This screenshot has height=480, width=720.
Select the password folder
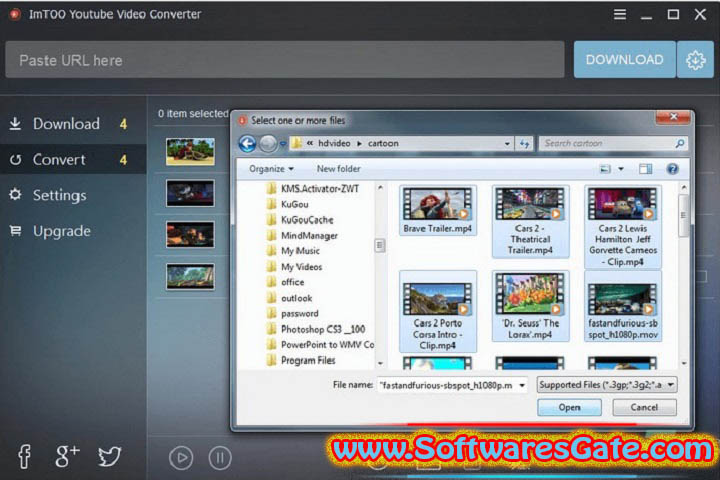click(293, 314)
